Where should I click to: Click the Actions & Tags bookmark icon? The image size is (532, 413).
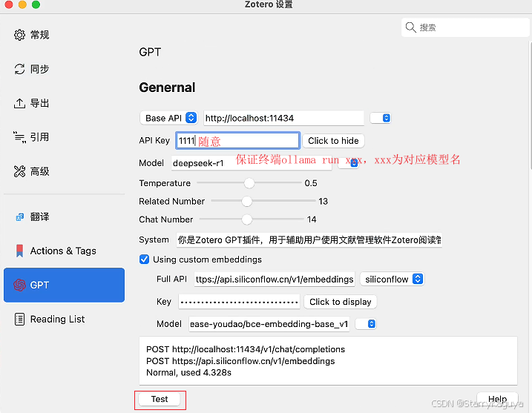tap(20, 251)
